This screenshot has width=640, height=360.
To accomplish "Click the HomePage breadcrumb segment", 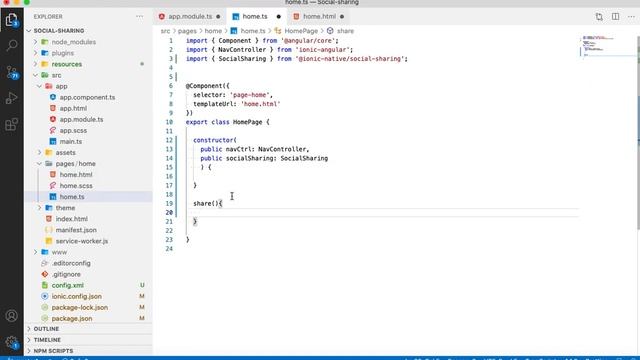I will coord(301,31).
